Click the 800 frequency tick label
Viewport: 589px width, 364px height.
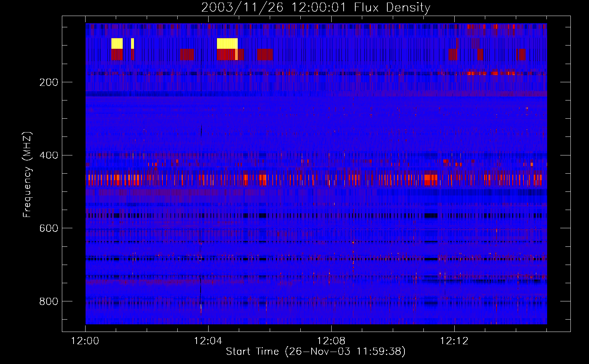tap(49, 301)
